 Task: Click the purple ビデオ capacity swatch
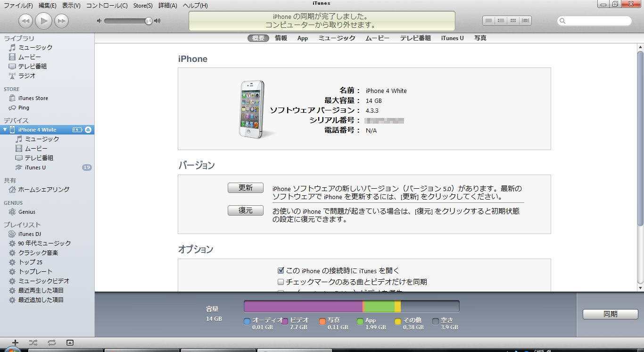coord(285,321)
